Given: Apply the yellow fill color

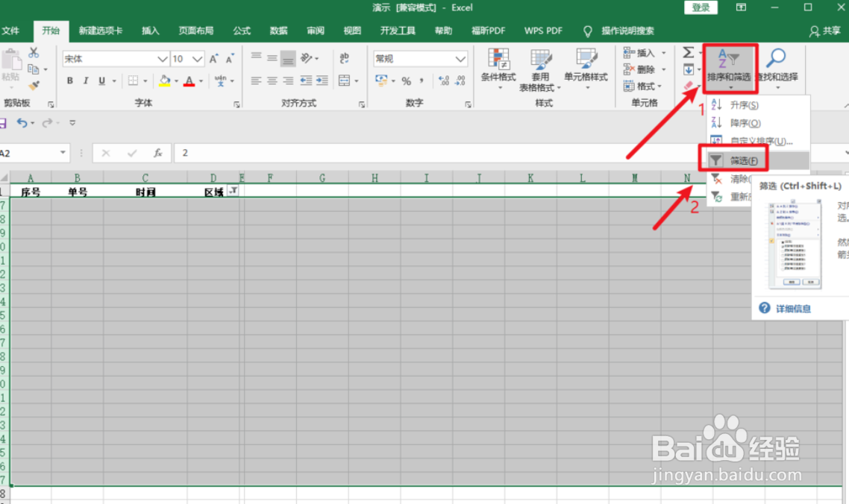Looking at the screenshot, I should pyautogui.click(x=165, y=81).
